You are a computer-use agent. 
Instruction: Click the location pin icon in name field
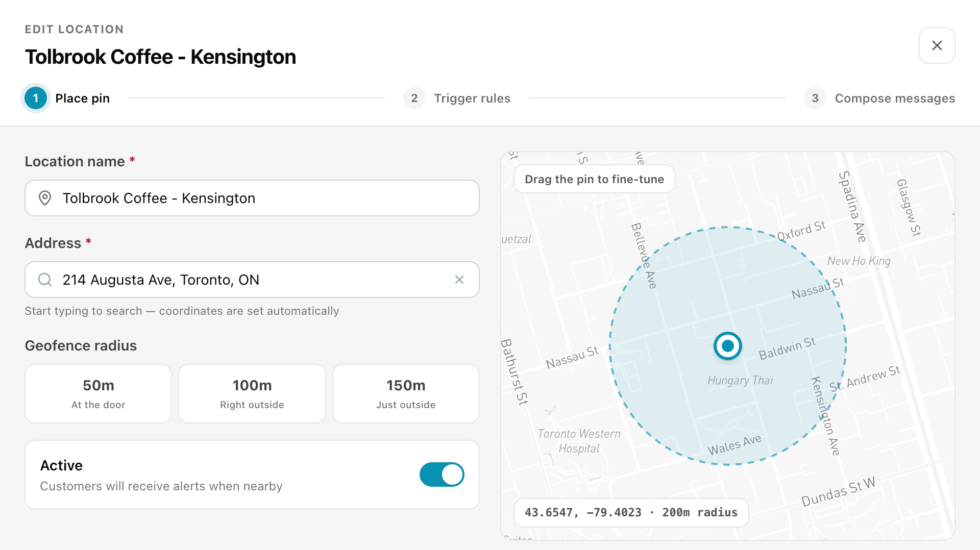click(x=45, y=198)
